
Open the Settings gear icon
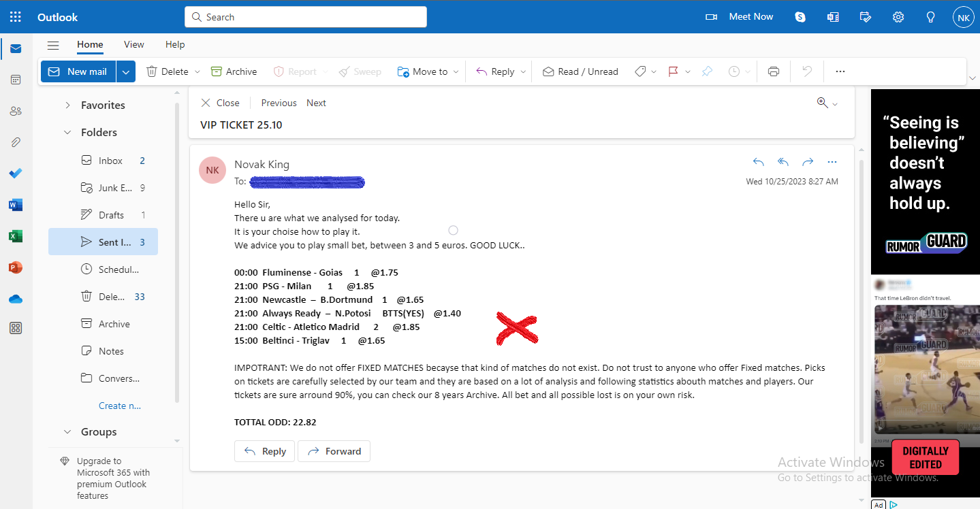tap(898, 17)
